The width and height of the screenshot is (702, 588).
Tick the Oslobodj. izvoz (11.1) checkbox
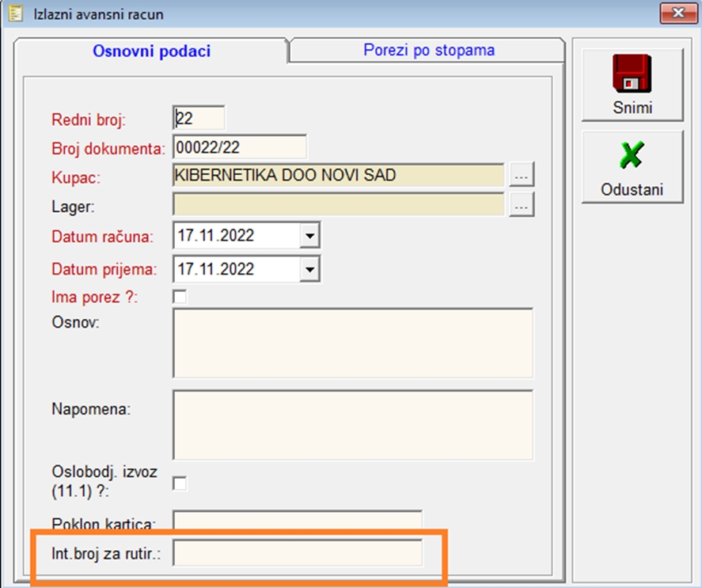point(180,483)
